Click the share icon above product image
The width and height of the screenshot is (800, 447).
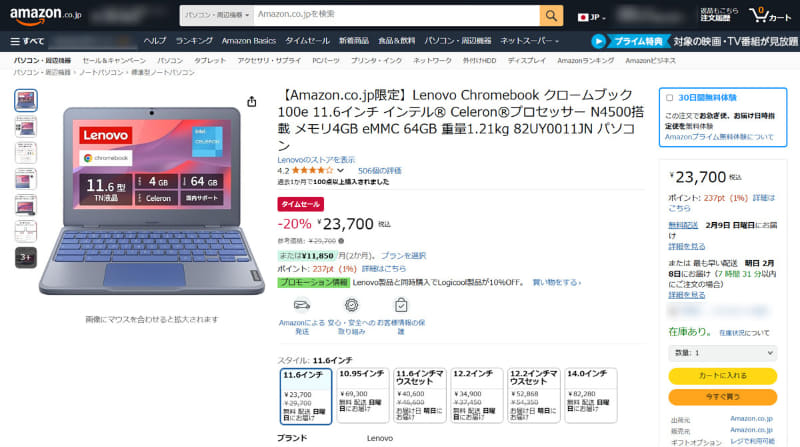pos(252,102)
